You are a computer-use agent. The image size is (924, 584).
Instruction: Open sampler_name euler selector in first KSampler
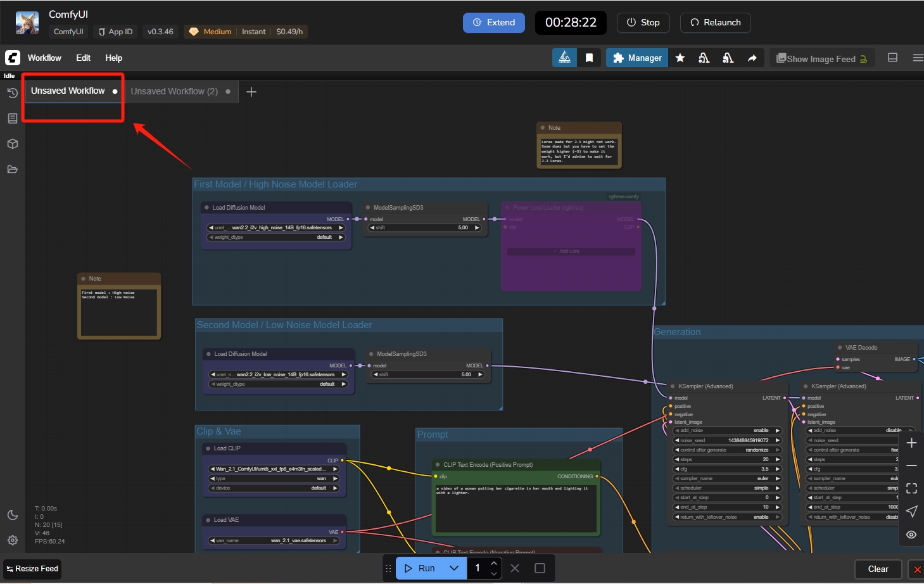coord(727,478)
